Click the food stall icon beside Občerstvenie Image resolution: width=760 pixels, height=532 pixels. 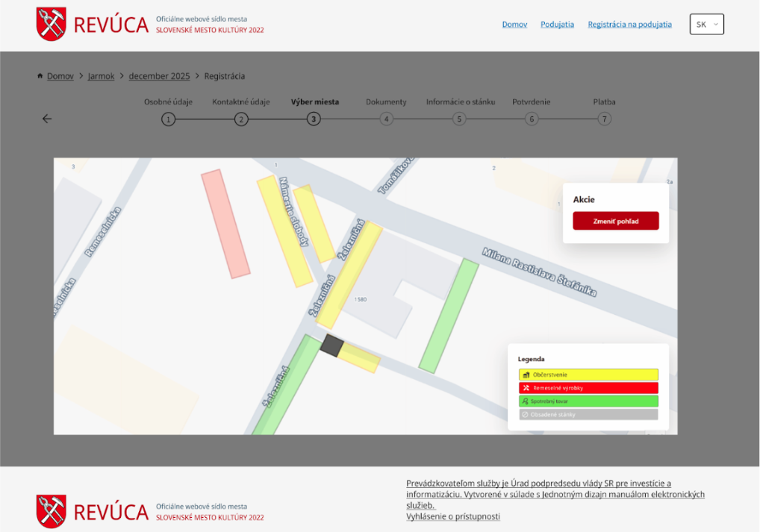[525, 375]
